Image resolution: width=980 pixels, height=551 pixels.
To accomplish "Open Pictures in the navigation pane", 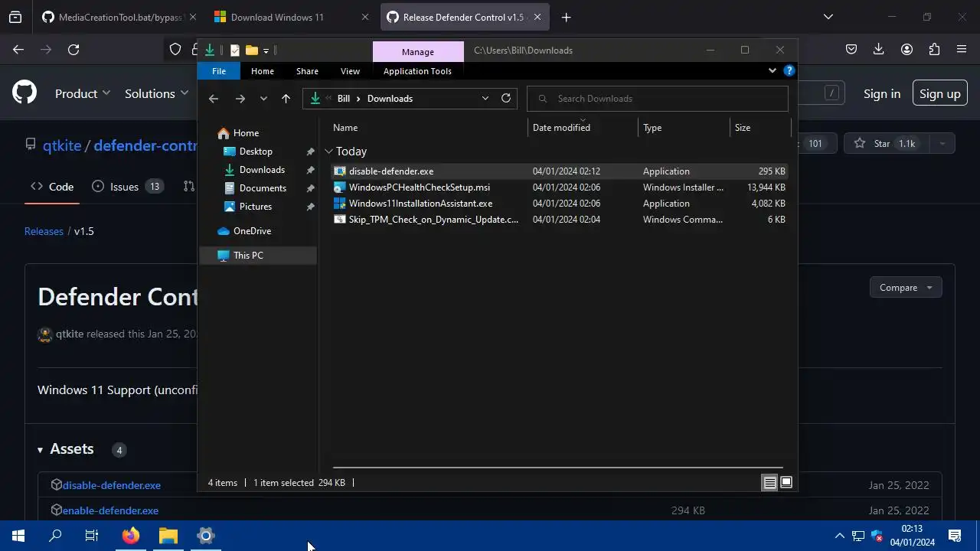I will pos(255,207).
